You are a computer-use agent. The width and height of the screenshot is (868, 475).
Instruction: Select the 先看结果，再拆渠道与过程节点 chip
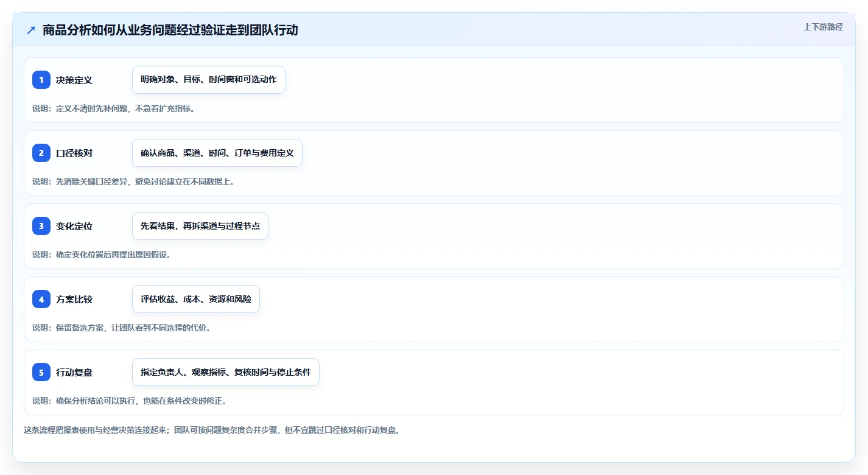(x=200, y=226)
